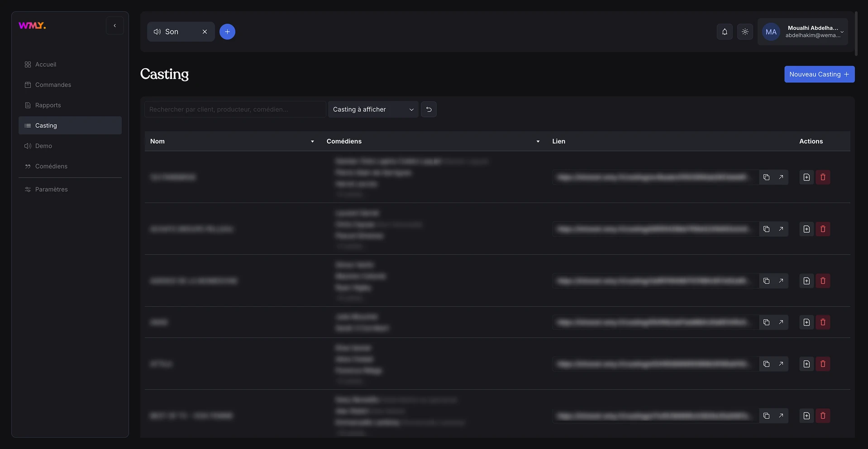
Task: Delete the second casting row
Action: click(823, 229)
